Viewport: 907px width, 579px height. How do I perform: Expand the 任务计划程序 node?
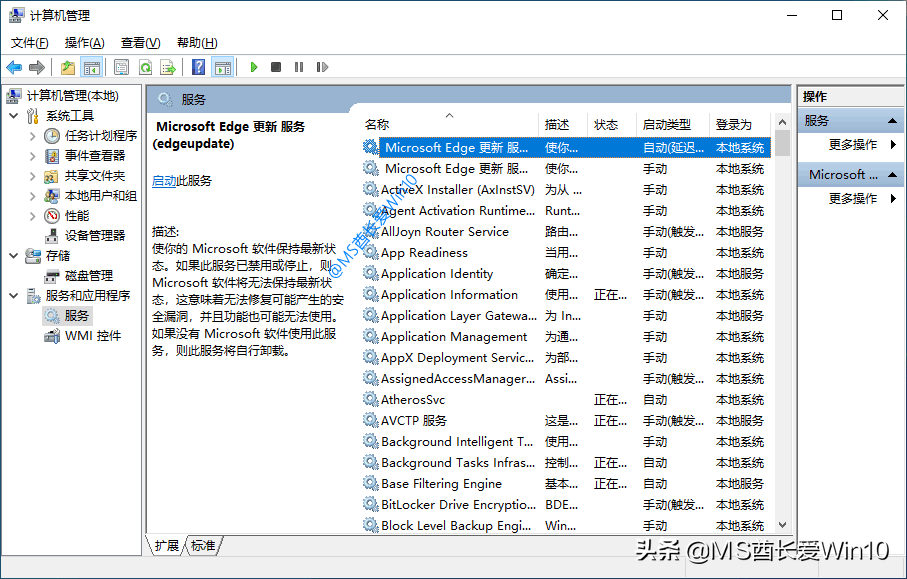click(32, 136)
